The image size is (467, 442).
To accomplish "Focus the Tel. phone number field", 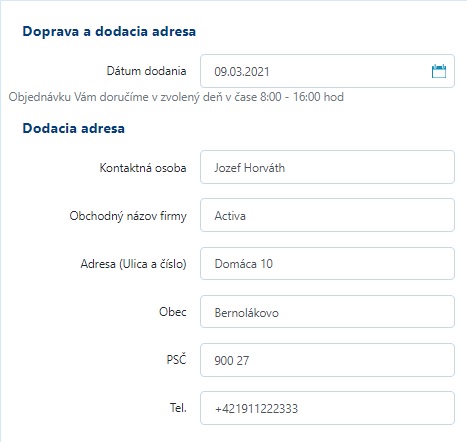I will click(327, 408).
